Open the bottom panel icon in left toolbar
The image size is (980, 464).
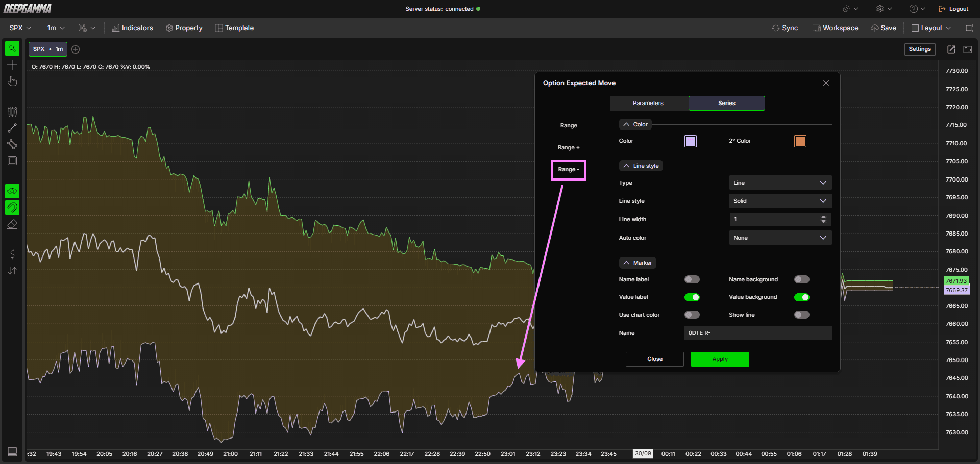point(12,452)
